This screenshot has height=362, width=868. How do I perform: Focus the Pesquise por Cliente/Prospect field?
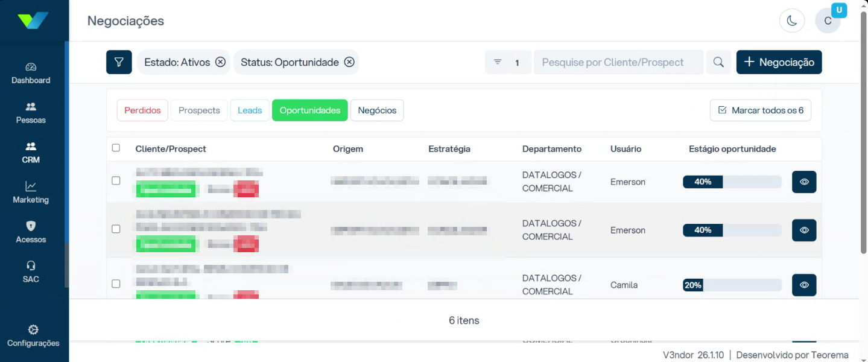pyautogui.click(x=618, y=62)
